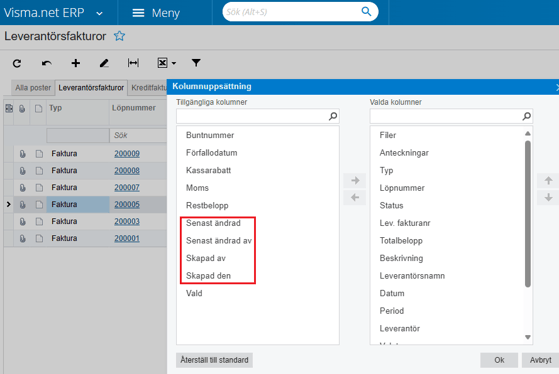Image resolution: width=559 pixels, height=374 pixels.
Task: Select Moms in available columns
Action: pyautogui.click(x=197, y=188)
